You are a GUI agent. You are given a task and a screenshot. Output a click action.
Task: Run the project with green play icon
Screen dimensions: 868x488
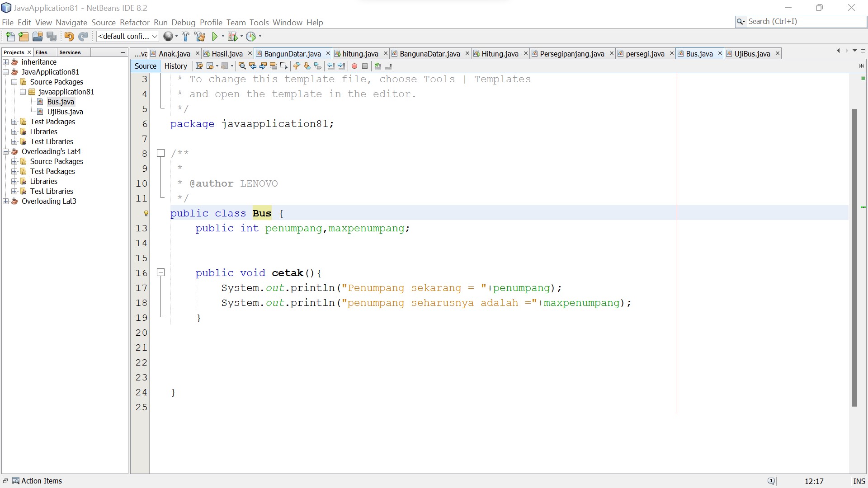215,37
